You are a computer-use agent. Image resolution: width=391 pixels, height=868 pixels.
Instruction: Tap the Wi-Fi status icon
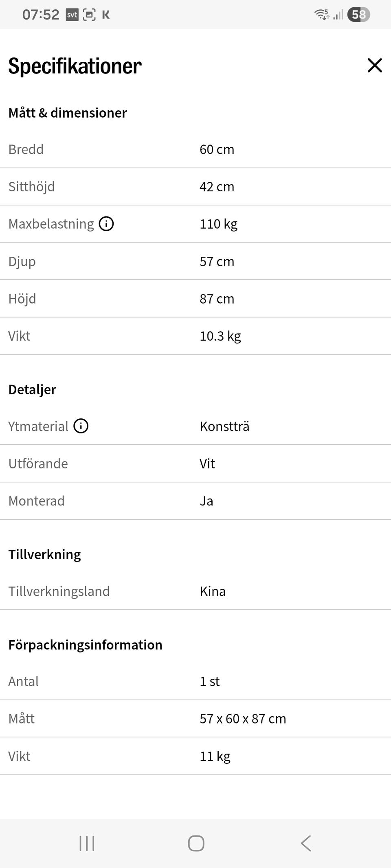(322, 15)
